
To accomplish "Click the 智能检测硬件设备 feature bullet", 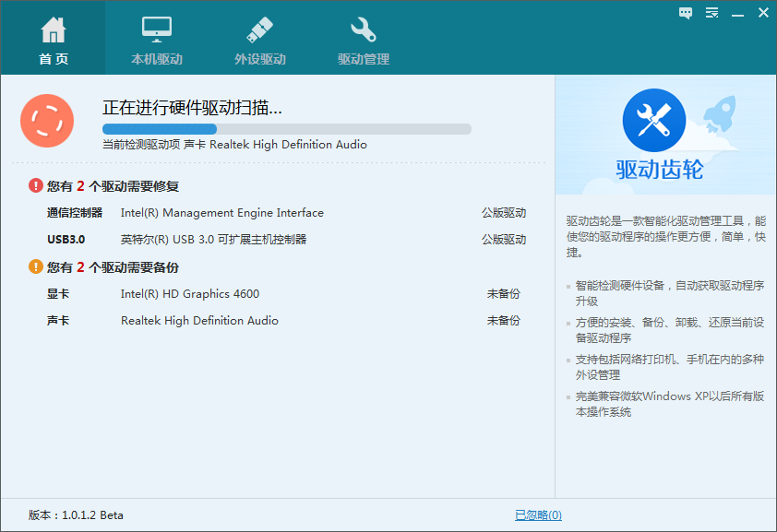I will tap(669, 293).
